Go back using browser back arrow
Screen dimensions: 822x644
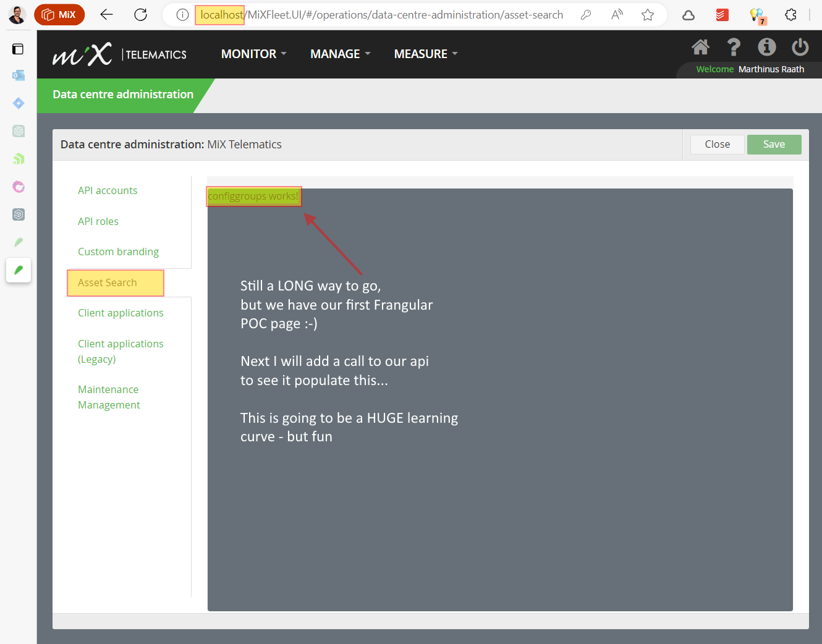[107, 15]
